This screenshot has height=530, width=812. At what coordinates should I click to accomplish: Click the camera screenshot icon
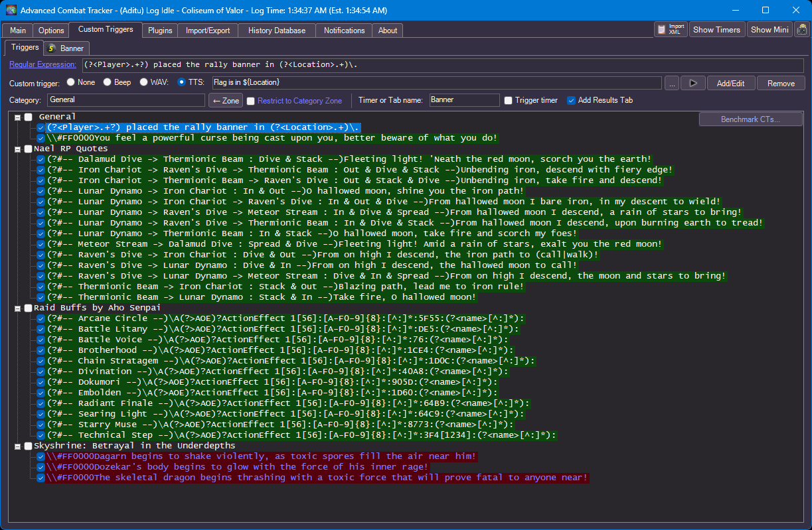pos(801,30)
